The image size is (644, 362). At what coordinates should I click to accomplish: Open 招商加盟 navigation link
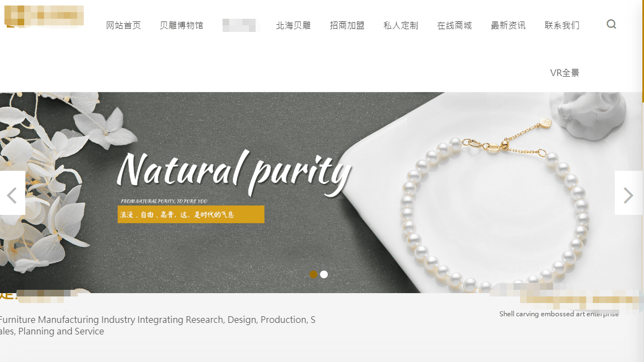pyautogui.click(x=347, y=25)
